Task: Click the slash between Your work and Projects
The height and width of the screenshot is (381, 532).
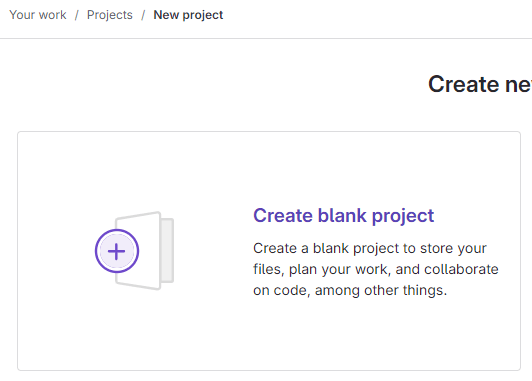Action: click(x=77, y=15)
